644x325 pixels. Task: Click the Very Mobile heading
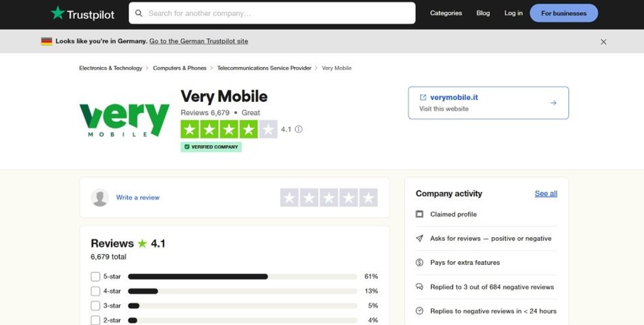(224, 96)
